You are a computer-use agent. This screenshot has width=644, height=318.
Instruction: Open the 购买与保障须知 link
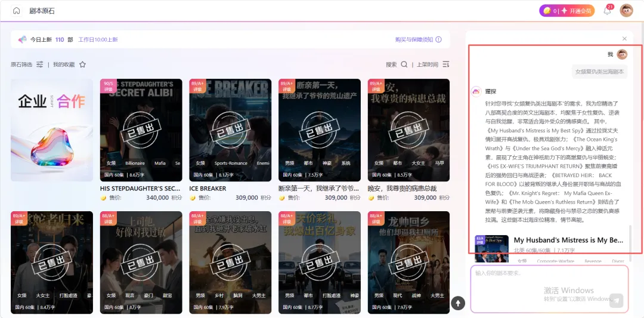(414, 40)
